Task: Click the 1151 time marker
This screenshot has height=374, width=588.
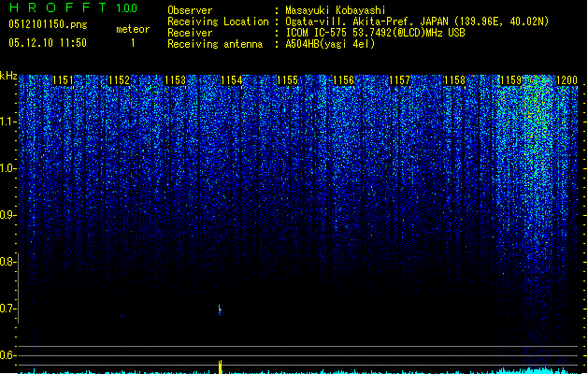Action: pyautogui.click(x=63, y=80)
